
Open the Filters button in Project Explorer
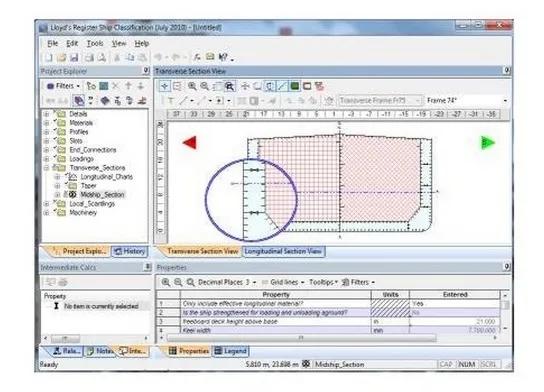(x=63, y=86)
